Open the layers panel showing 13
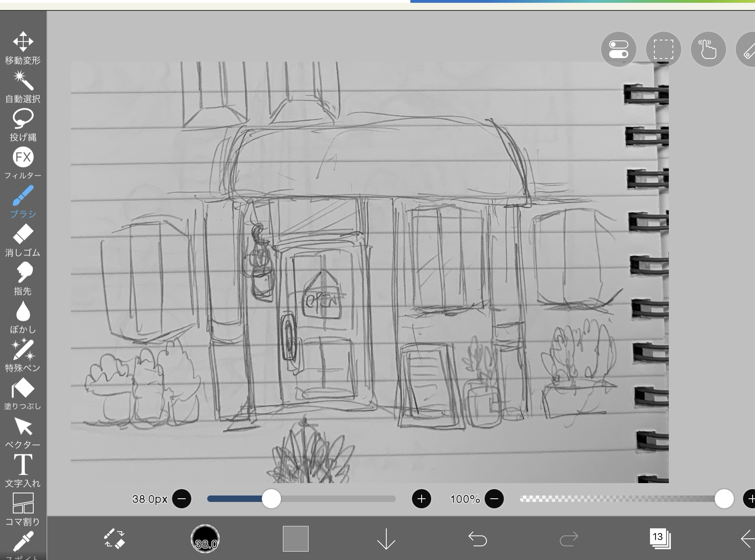755x560 pixels. (x=659, y=539)
